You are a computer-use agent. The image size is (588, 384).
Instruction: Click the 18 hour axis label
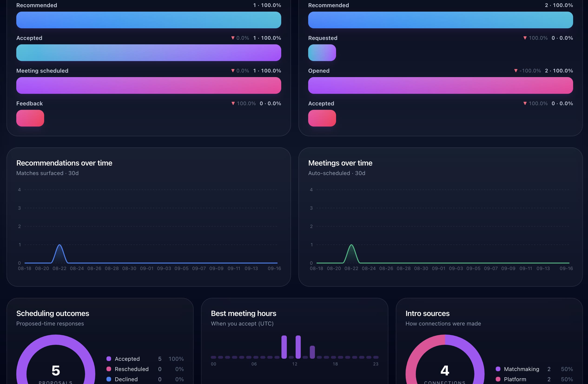335,364
